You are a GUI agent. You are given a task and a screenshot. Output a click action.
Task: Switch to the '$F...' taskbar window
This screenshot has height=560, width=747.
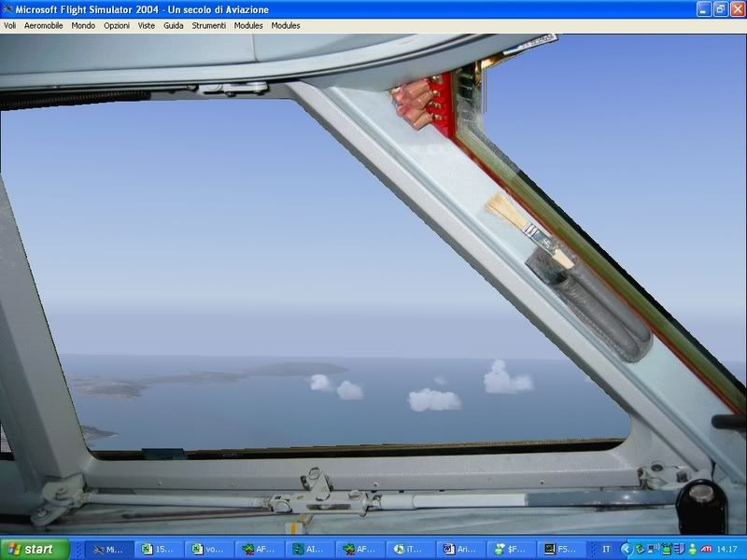[510, 549]
